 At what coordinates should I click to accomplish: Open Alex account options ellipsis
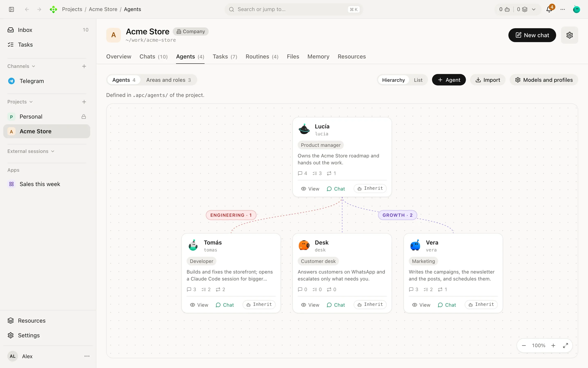(x=87, y=356)
